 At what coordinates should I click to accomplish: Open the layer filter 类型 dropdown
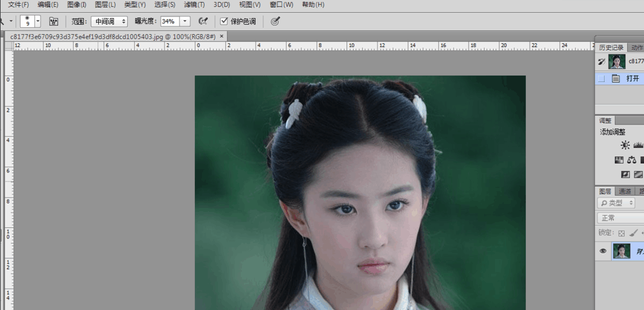tap(616, 203)
